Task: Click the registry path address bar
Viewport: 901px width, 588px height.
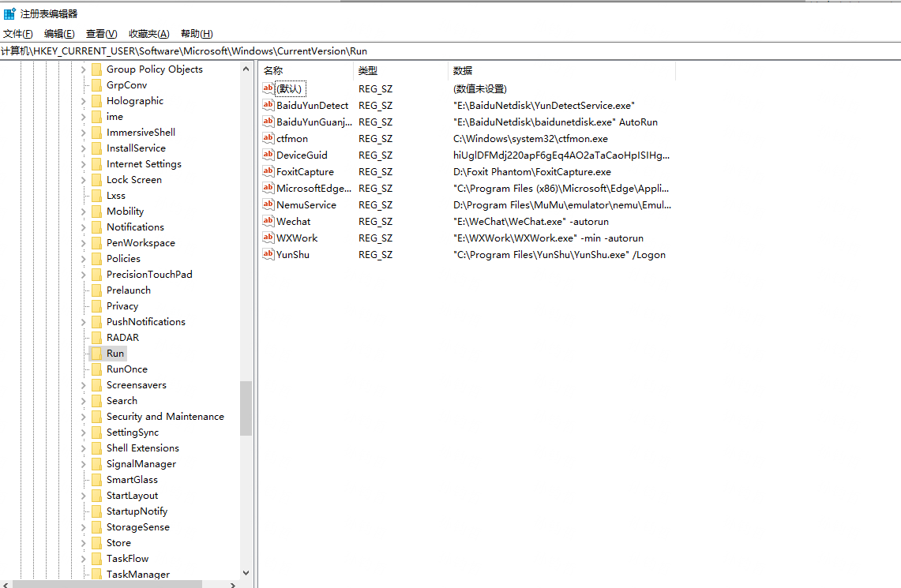Action: [x=450, y=51]
